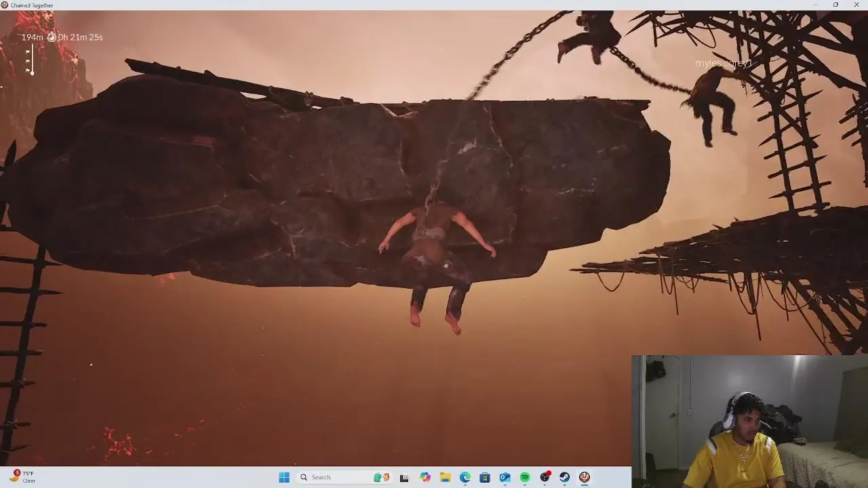Open the weather widget showing 75°F
The image size is (868, 488).
pos(22,477)
